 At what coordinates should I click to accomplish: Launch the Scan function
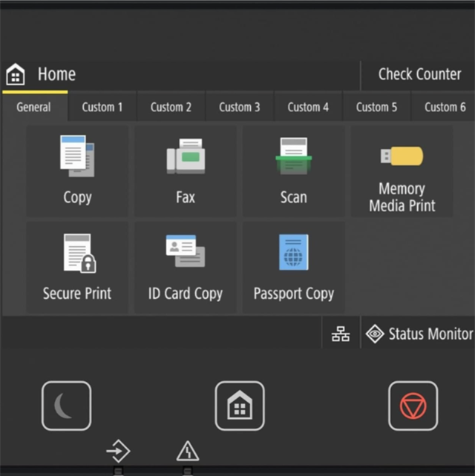293,171
